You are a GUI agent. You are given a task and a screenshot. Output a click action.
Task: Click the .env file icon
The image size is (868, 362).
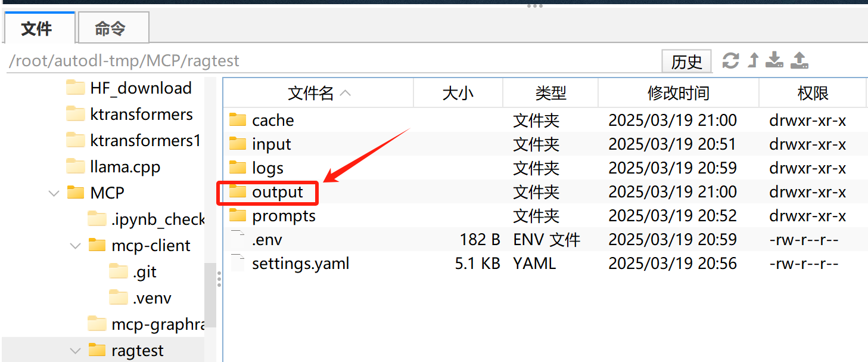238,239
